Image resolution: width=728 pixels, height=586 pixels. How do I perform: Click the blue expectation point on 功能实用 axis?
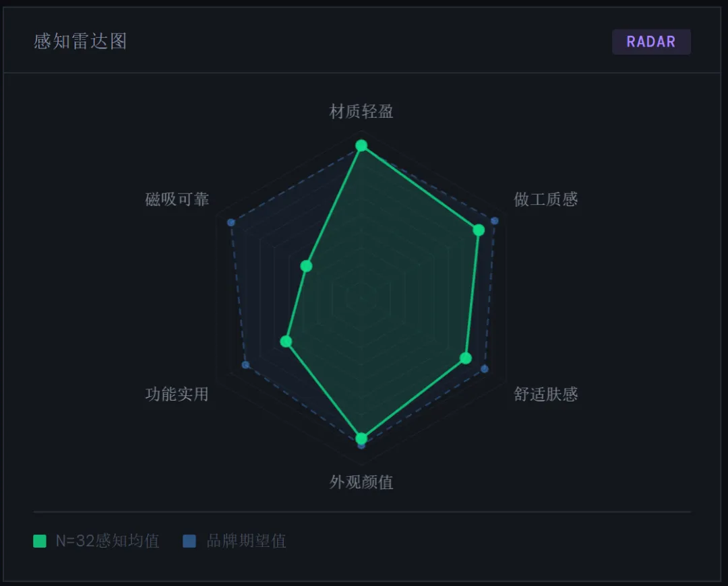point(245,365)
